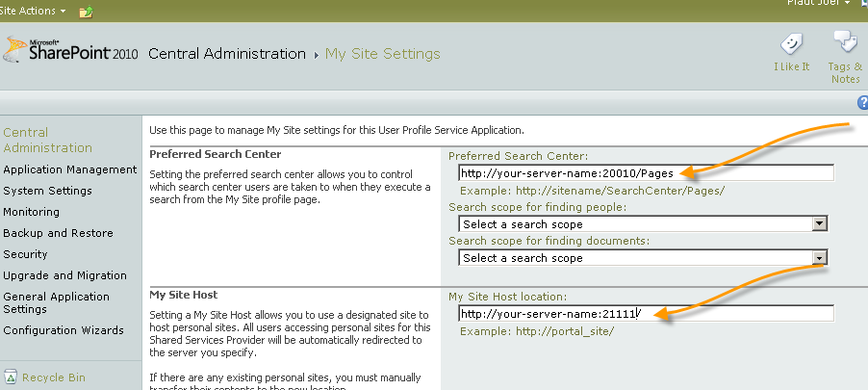Open Backup and Restore section

tap(58, 233)
